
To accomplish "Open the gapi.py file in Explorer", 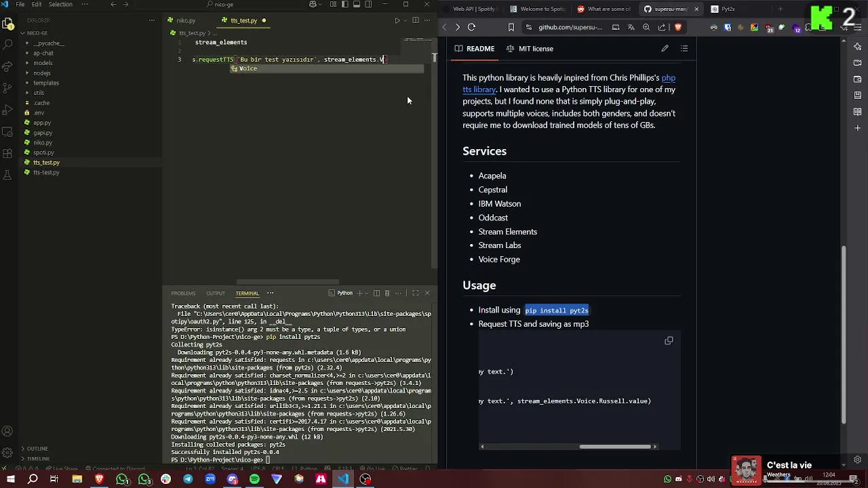I will (43, 133).
